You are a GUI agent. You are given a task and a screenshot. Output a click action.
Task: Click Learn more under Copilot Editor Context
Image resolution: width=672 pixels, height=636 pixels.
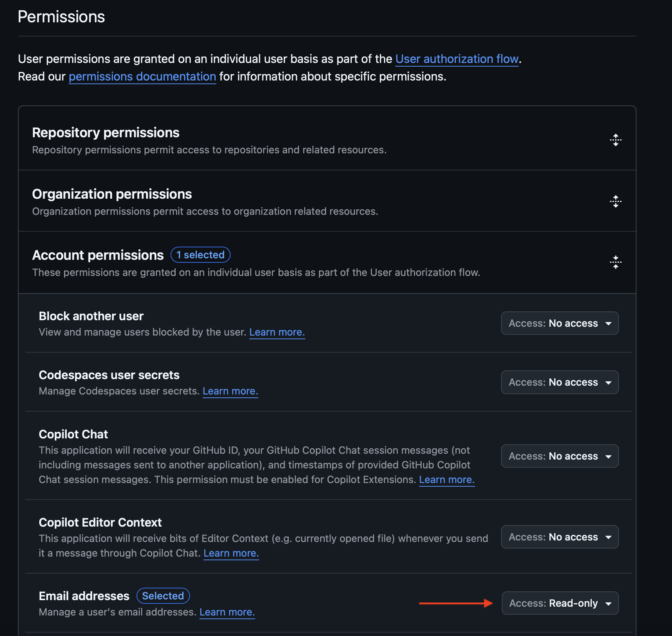pos(231,553)
